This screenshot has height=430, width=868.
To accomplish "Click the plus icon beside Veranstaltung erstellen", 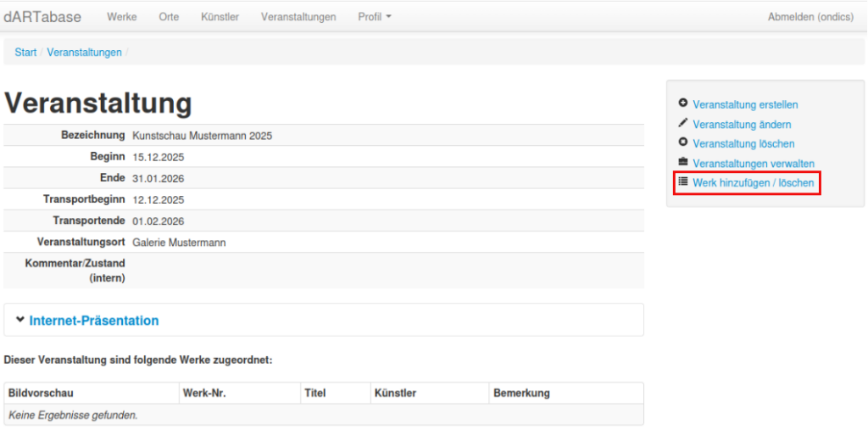I will pyautogui.click(x=683, y=103).
